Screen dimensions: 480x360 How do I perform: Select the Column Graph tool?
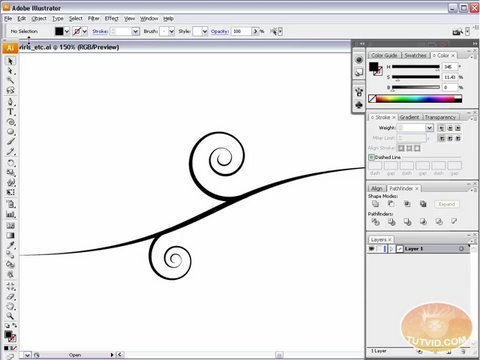tap(10, 214)
